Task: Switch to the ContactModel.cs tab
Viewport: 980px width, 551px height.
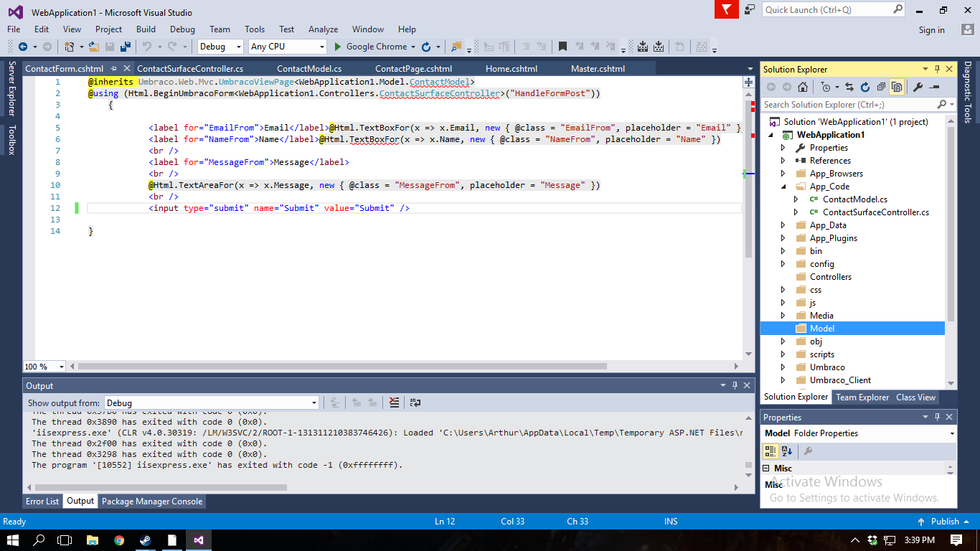Action: pos(309,69)
